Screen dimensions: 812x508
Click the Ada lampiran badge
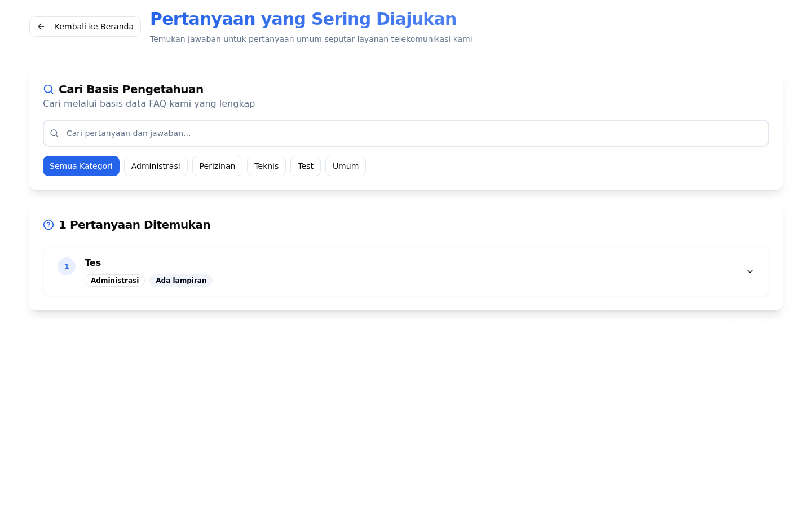click(181, 281)
